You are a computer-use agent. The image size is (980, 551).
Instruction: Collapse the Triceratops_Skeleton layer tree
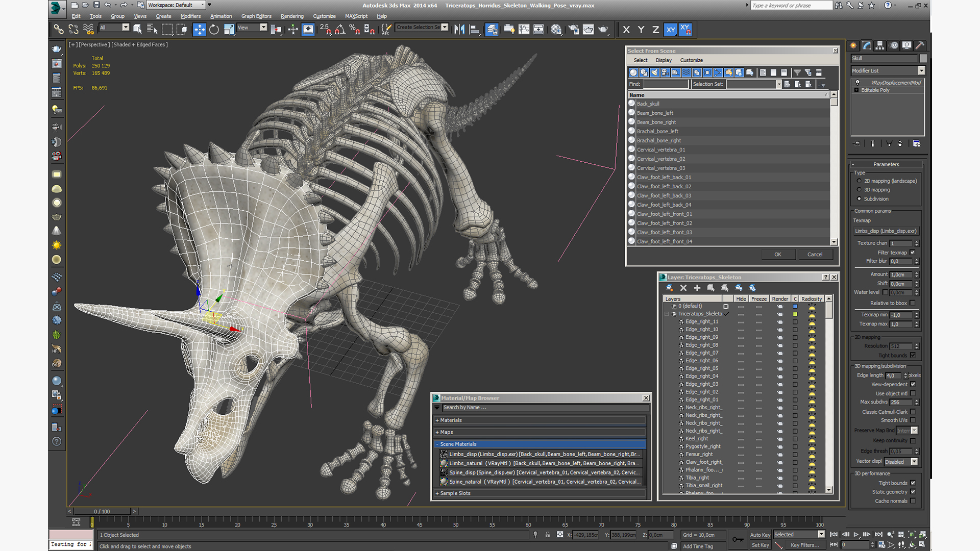click(x=667, y=314)
